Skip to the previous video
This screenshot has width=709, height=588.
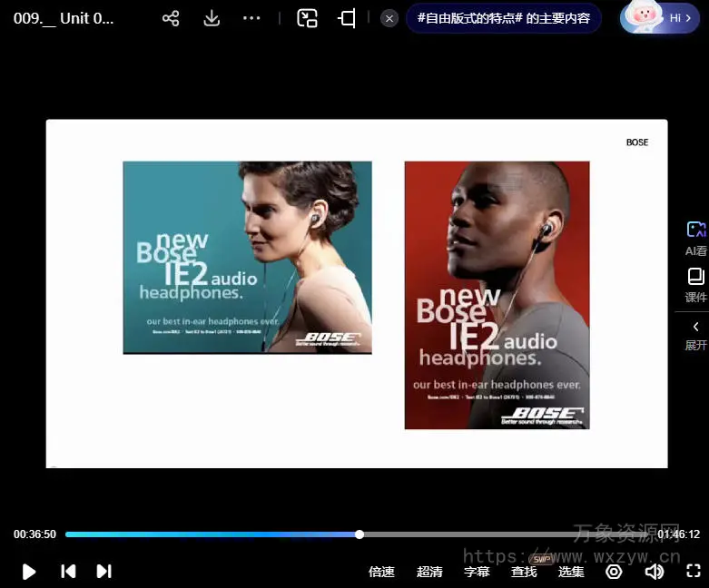[68, 572]
